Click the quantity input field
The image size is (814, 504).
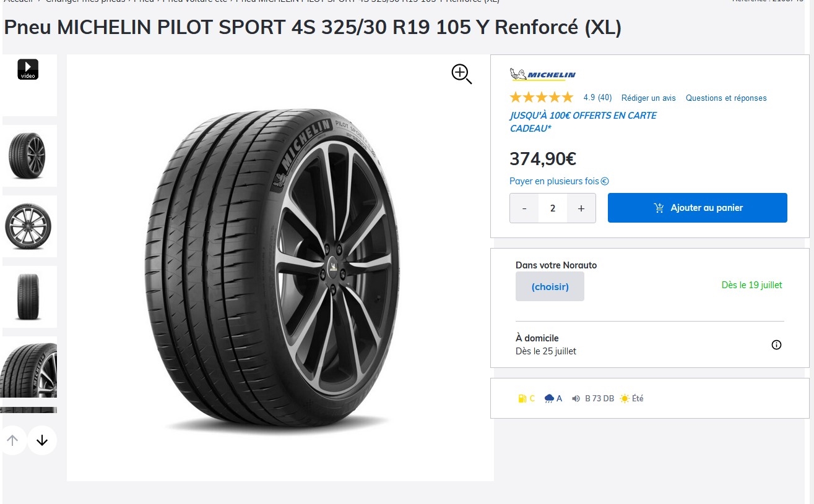point(553,208)
